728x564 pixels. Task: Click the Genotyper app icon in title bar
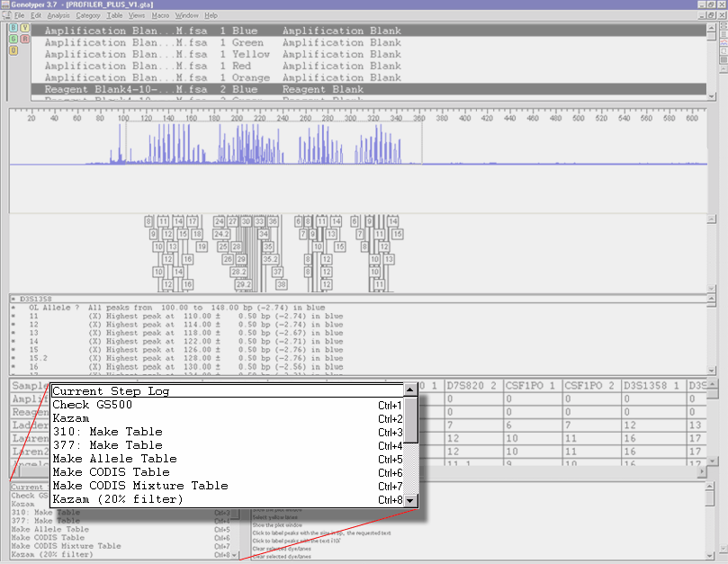(x=4, y=4)
